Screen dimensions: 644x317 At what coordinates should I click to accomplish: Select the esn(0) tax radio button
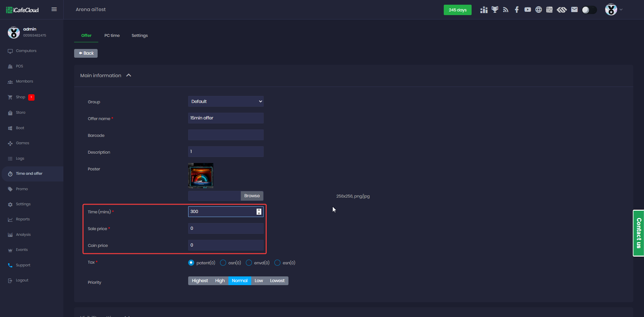277,263
